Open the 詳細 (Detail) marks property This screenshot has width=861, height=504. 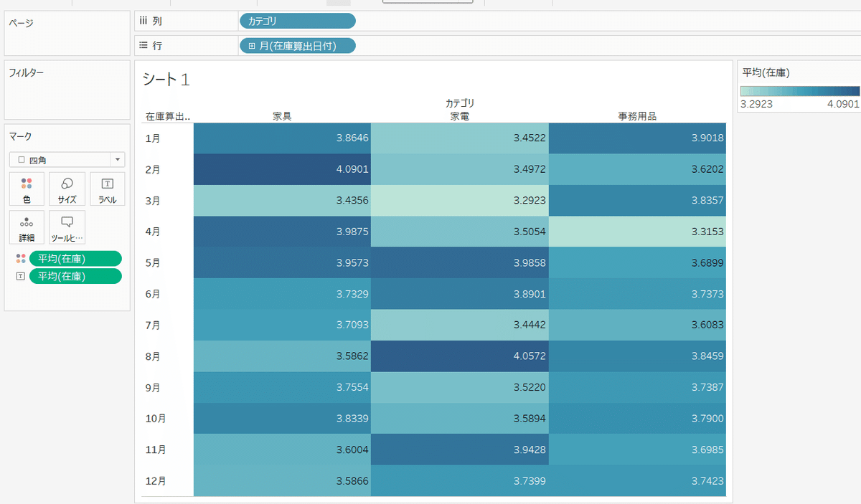pyautogui.click(x=26, y=227)
